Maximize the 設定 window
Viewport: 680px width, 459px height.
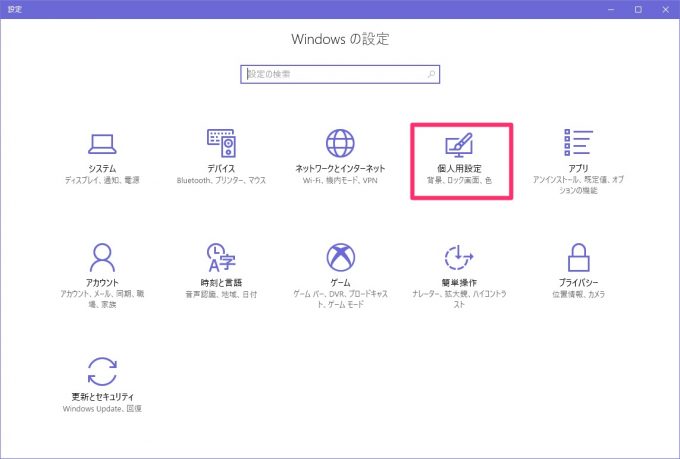pyautogui.click(x=638, y=9)
